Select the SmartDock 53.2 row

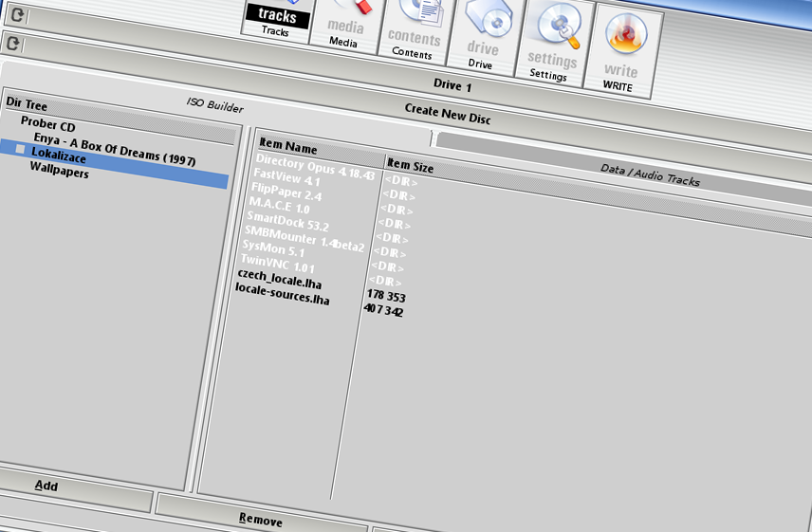[x=287, y=222]
